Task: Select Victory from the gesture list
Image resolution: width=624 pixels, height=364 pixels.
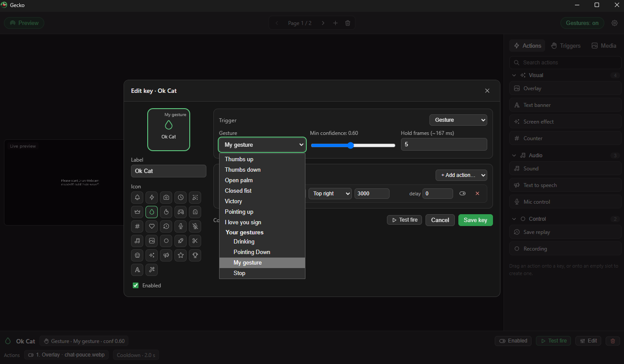Action: click(x=262, y=201)
